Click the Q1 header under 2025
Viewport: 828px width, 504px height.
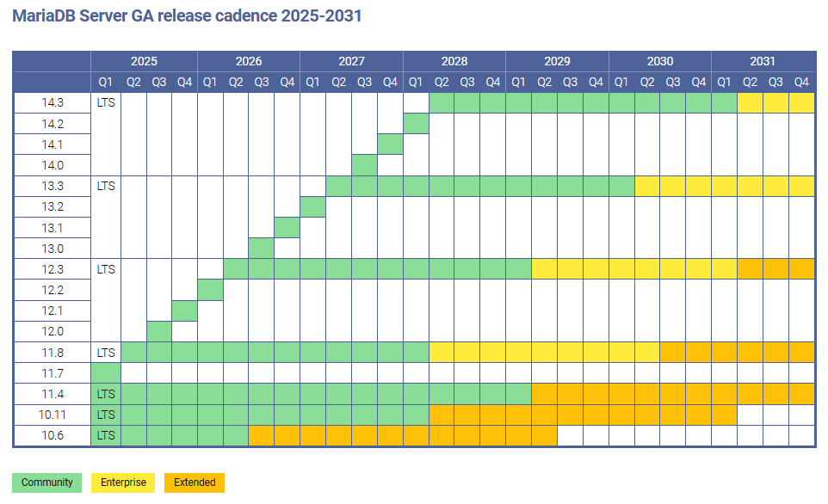pyautogui.click(x=106, y=82)
